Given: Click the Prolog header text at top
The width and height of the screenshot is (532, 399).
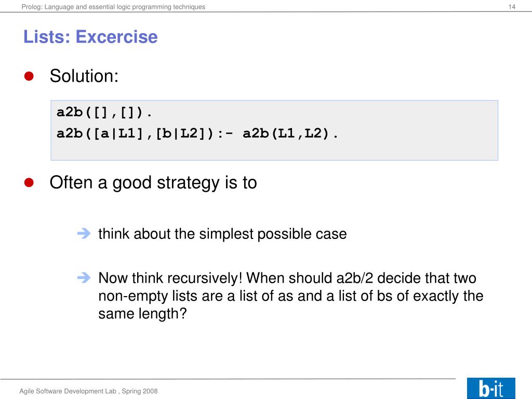Looking at the screenshot, I should pyautogui.click(x=113, y=7).
